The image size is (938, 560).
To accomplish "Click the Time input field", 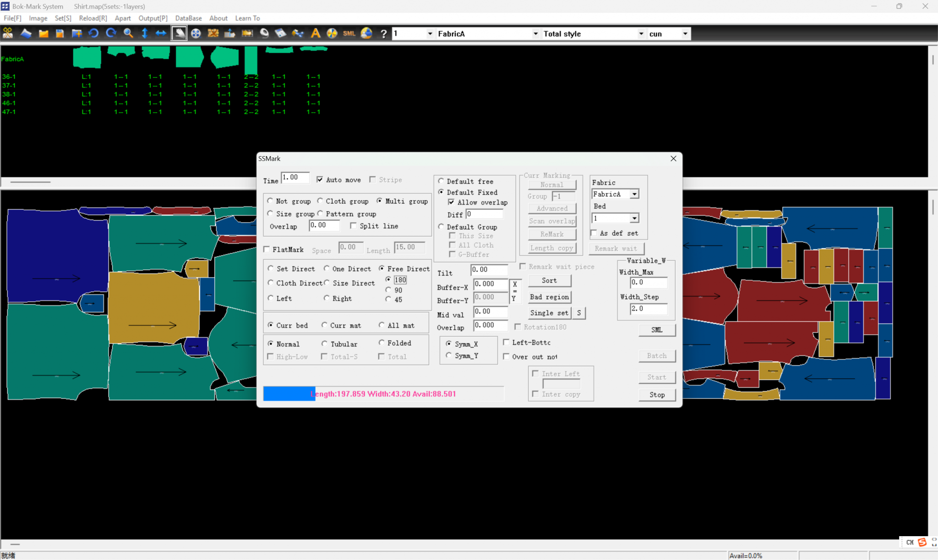I will (x=295, y=178).
